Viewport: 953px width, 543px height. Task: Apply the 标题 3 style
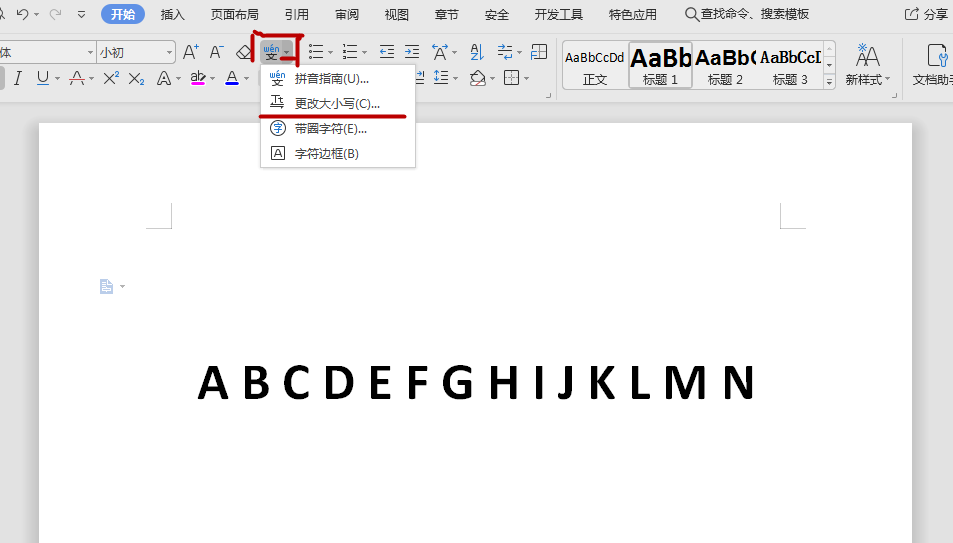tap(790, 66)
